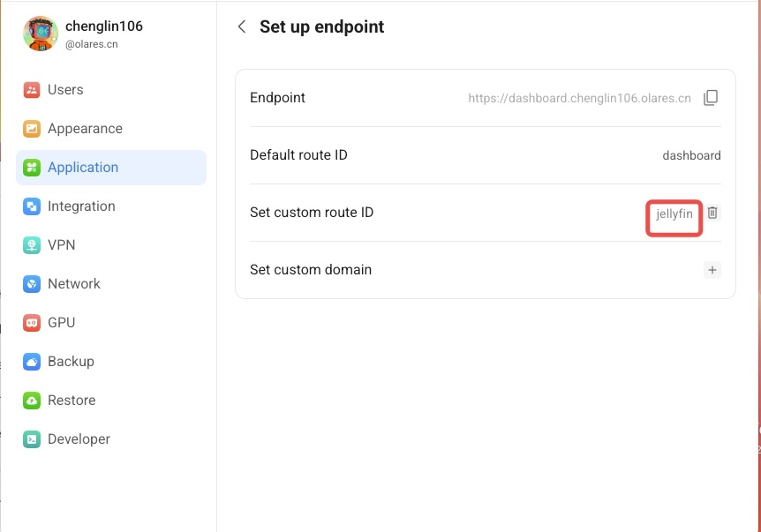This screenshot has width=761, height=532.
Task: Click the jellyfin custom route value
Action: coord(674,214)
